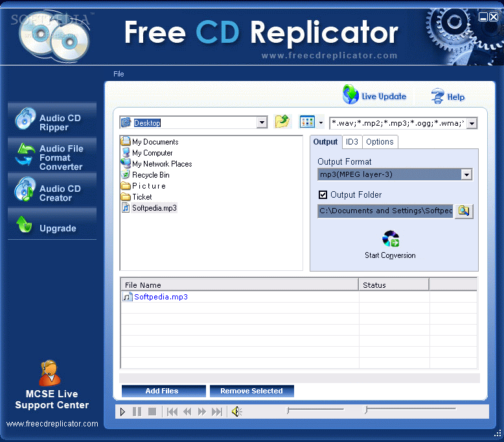The height and width of the screenshot is (442, 504).
Task: Switch to the ID3 tab
Action: click(x=352, y=142)
